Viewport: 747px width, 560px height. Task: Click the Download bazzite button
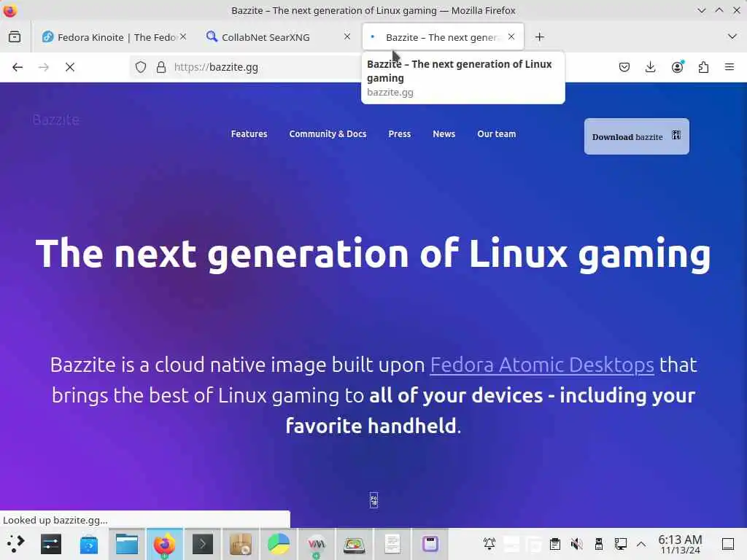(x=636, y=136)
